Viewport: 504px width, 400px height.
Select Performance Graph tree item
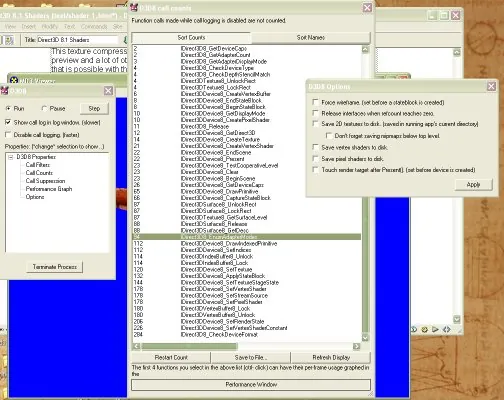click(49, 189)
